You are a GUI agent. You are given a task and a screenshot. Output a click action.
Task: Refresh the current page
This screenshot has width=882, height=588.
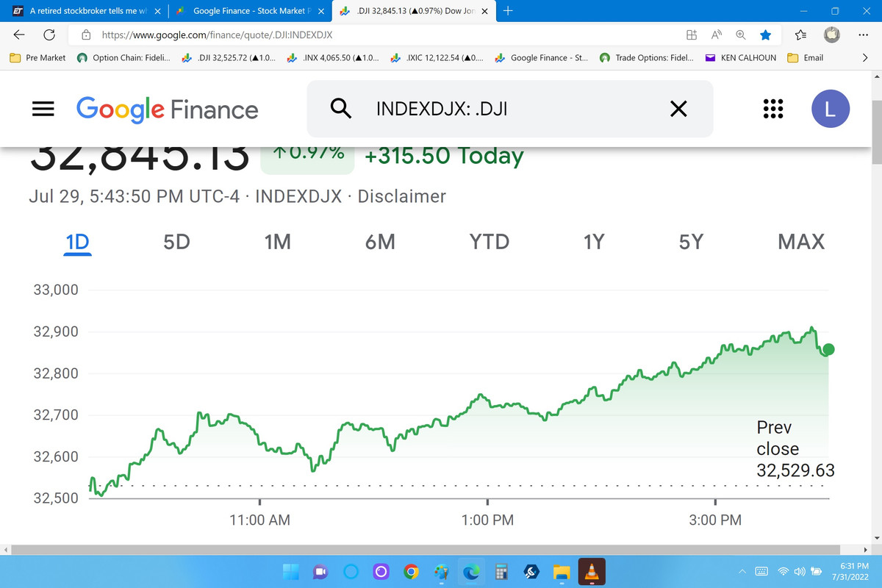[x=50, y=35]
